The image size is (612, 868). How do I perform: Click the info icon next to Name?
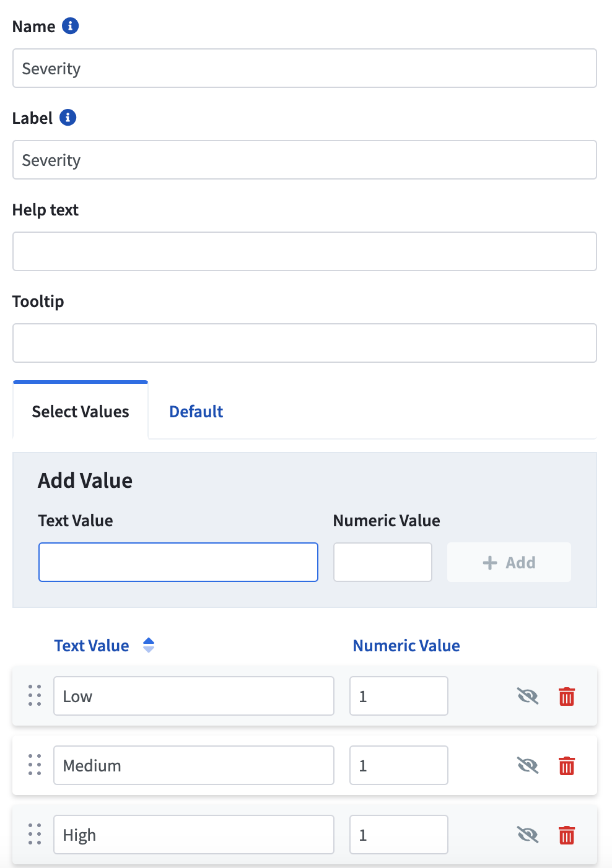[71, 26]
